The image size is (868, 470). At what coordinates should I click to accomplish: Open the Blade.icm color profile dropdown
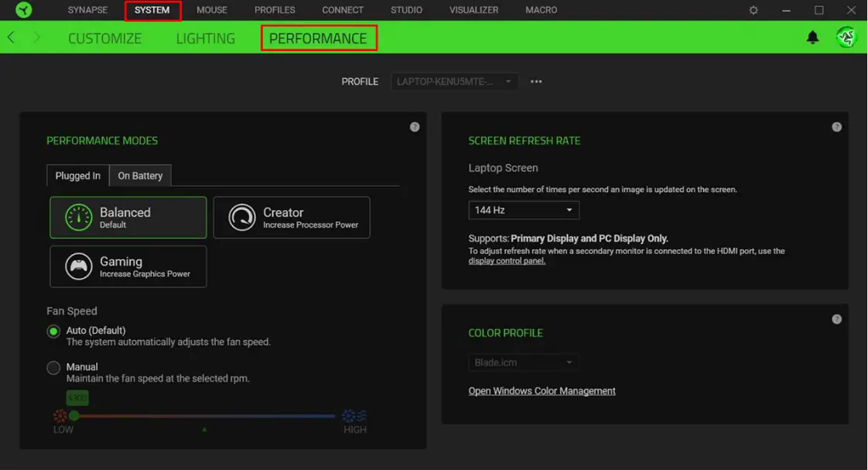[x=524, y=362]
